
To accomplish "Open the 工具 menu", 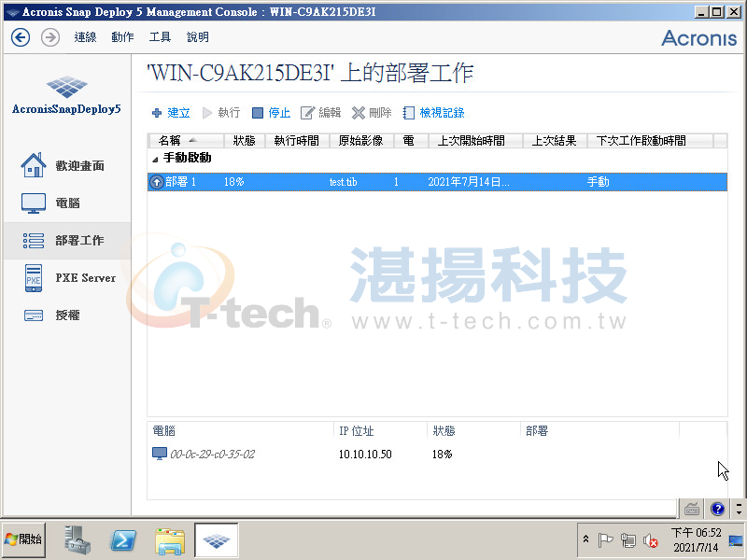I will [x=160, y=37].
